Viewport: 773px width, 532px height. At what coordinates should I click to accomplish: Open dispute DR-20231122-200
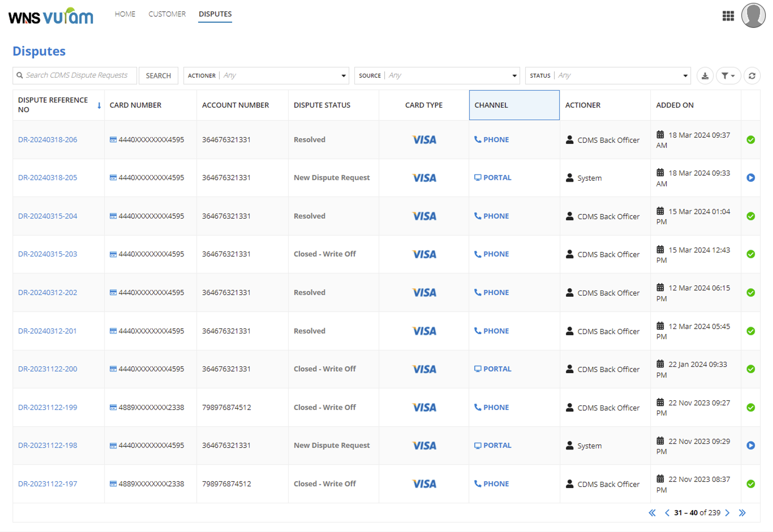pyautogui.click(x=47, y=369)
